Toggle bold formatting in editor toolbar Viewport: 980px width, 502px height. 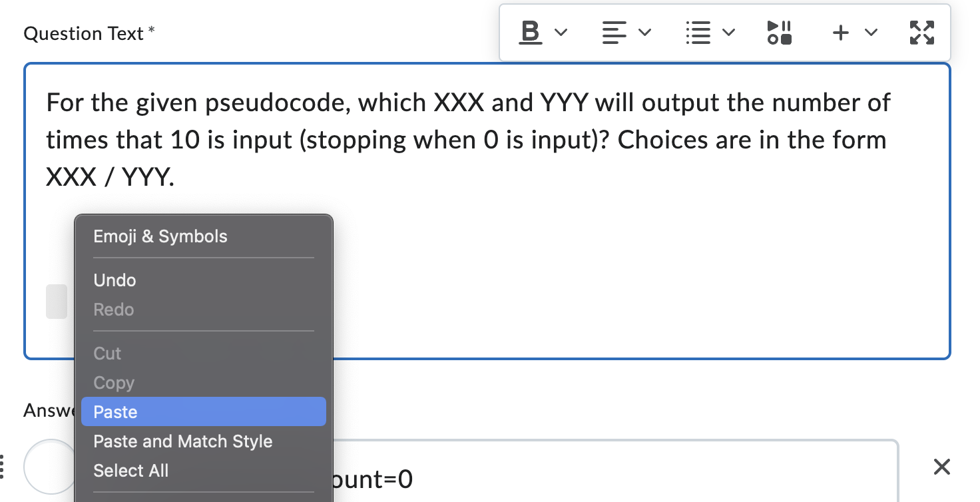(x=530, y=32)
